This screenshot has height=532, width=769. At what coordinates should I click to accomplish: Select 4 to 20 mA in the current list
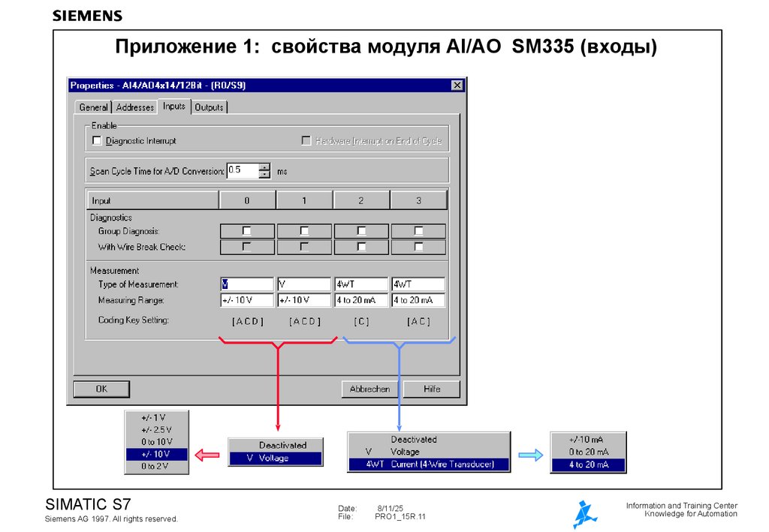point(587,464)
